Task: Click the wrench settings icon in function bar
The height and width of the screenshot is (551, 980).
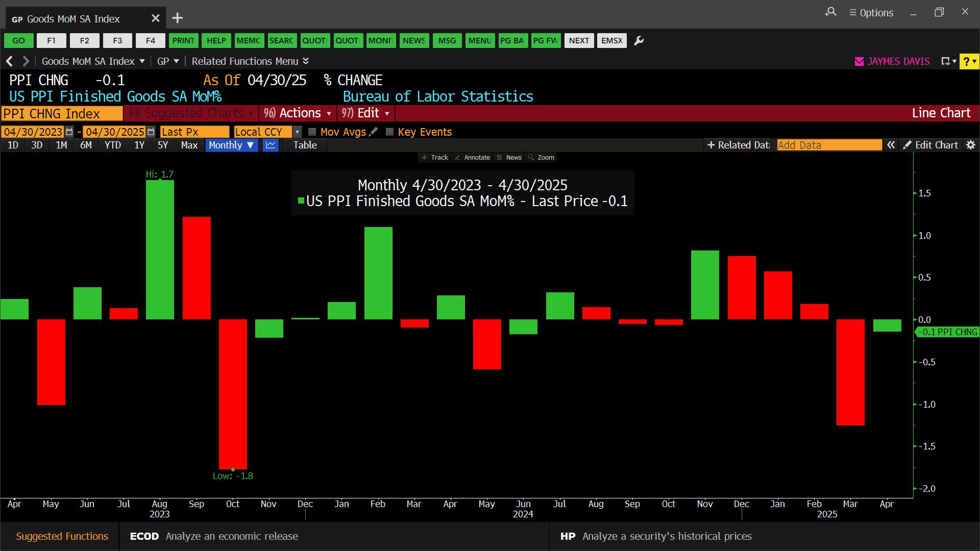Action: [639, 41]
